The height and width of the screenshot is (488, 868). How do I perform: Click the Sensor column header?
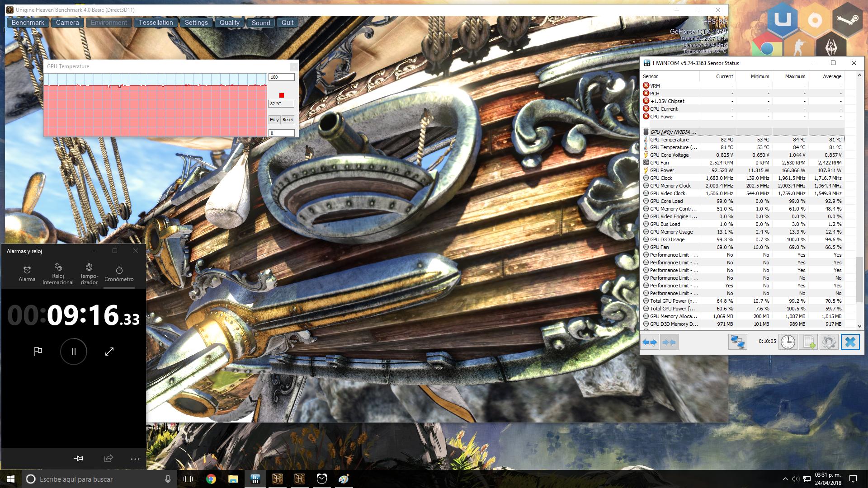click(670, 76)
